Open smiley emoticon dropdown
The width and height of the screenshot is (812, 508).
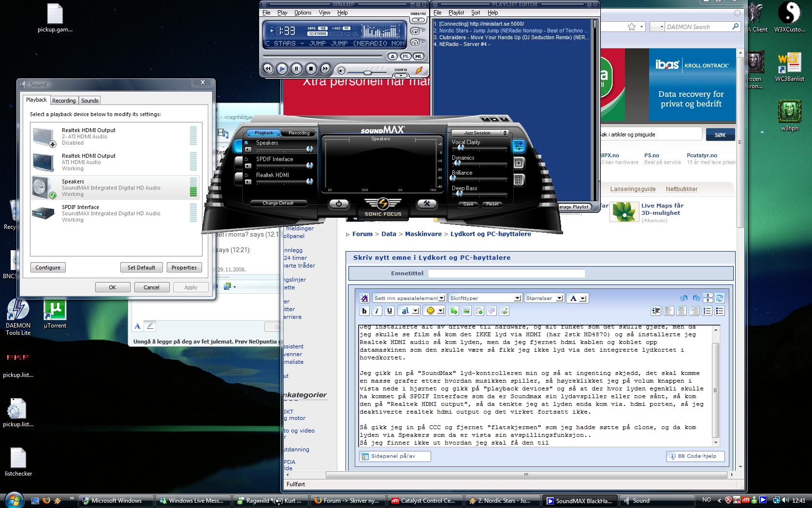click(x=435, y=311)
